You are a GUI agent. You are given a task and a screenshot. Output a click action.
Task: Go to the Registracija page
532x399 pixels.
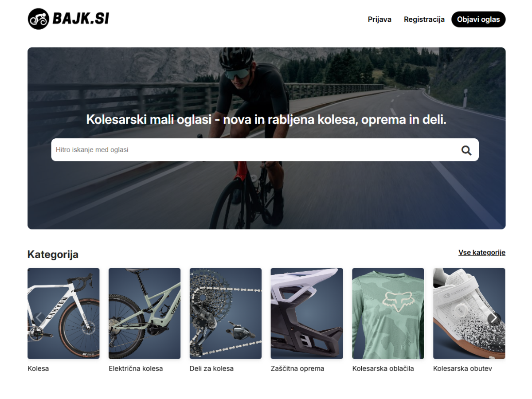click(x=424, y=20)
